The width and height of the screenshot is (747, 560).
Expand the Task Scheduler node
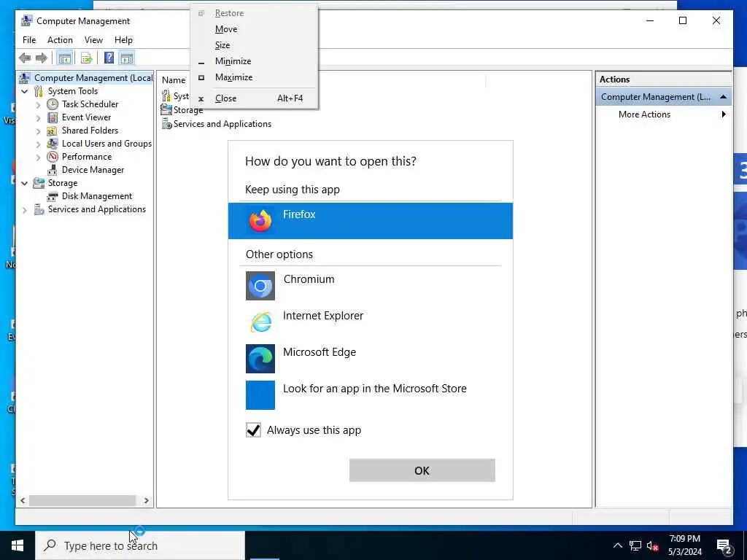coord(38,104)
